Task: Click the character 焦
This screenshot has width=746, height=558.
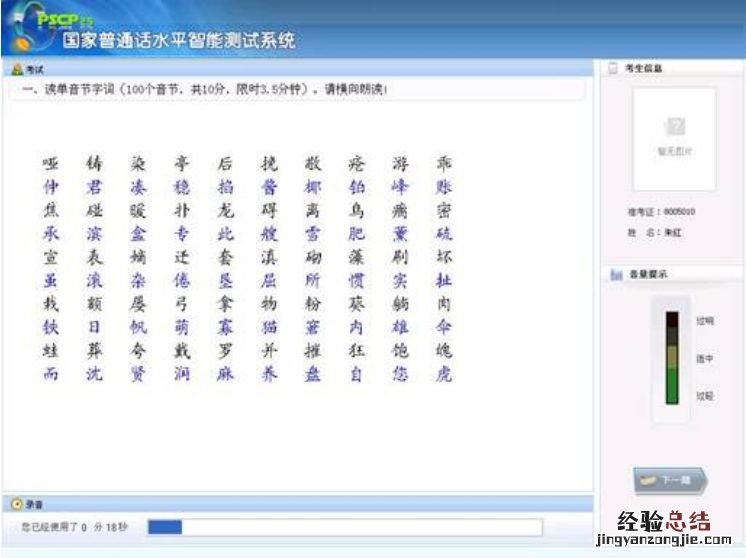Action: (50, 210)
